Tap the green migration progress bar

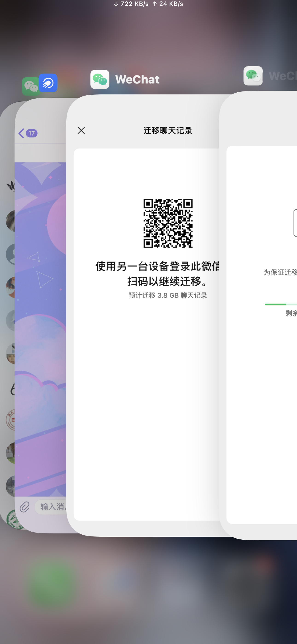(281, 304)
